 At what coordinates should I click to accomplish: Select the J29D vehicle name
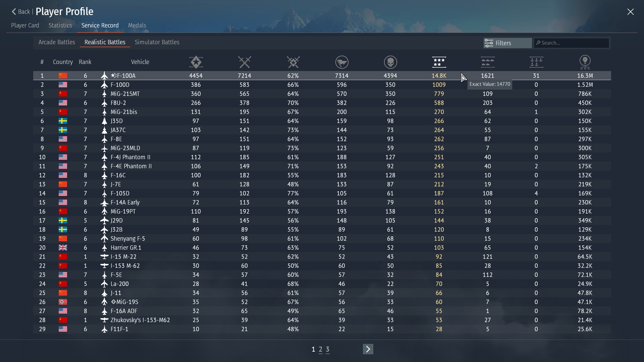(x=117, y=221)
